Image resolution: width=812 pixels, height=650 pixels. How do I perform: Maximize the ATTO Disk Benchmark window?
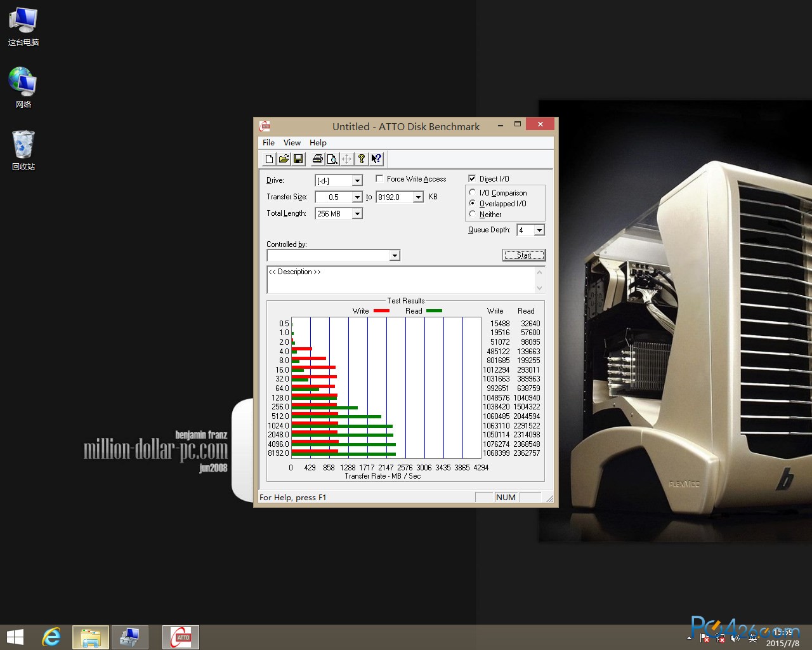click(x=518, y=124)
